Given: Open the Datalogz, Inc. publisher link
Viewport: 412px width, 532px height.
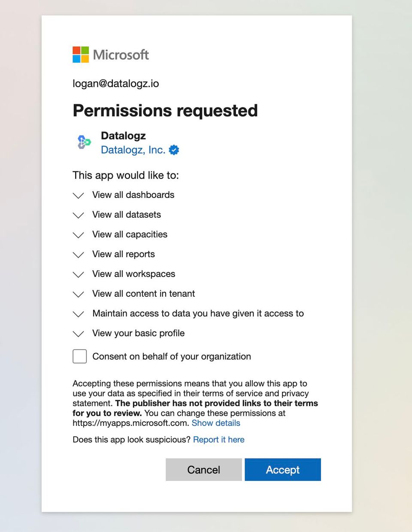Looking at the screenshot, I should [x=132, y=150].
